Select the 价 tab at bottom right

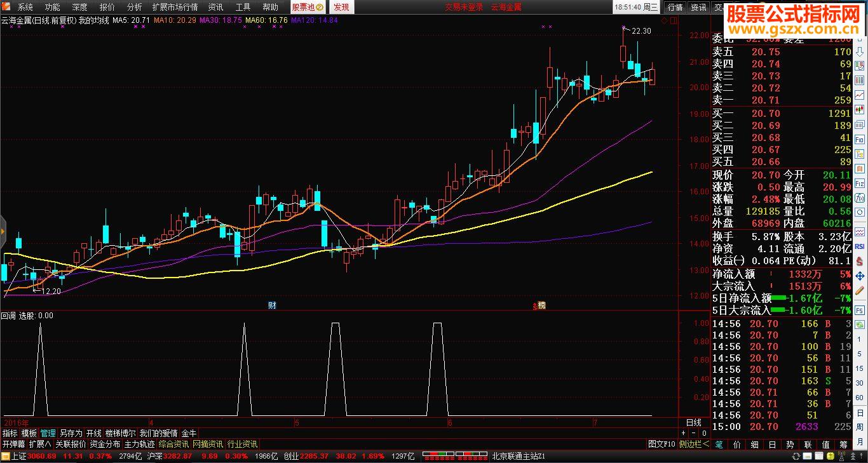click(x=736, y=444)
